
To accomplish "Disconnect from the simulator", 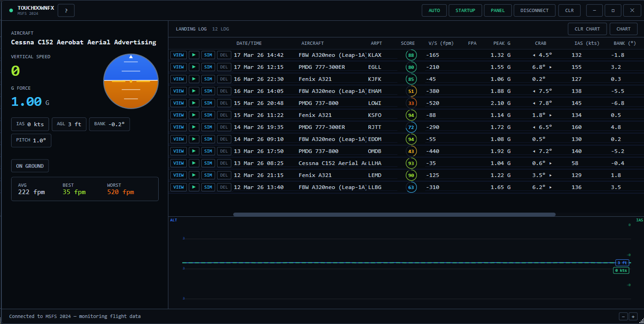I will click(534, 10).
